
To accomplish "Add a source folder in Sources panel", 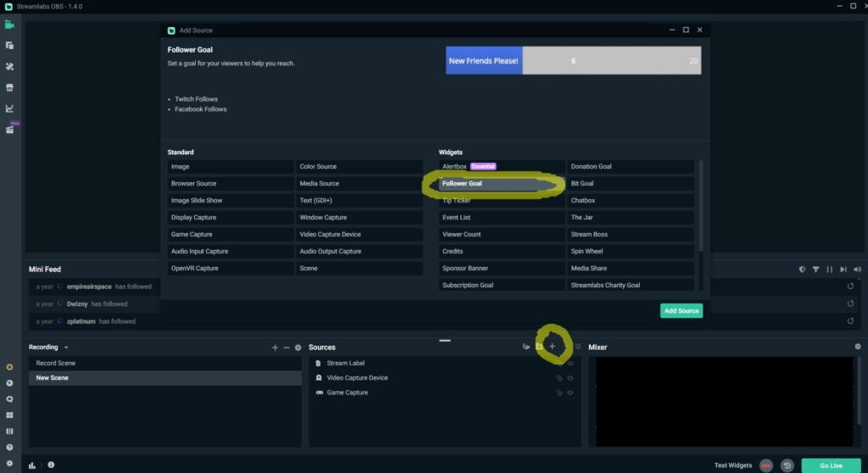I will click(x=539, y=347).
